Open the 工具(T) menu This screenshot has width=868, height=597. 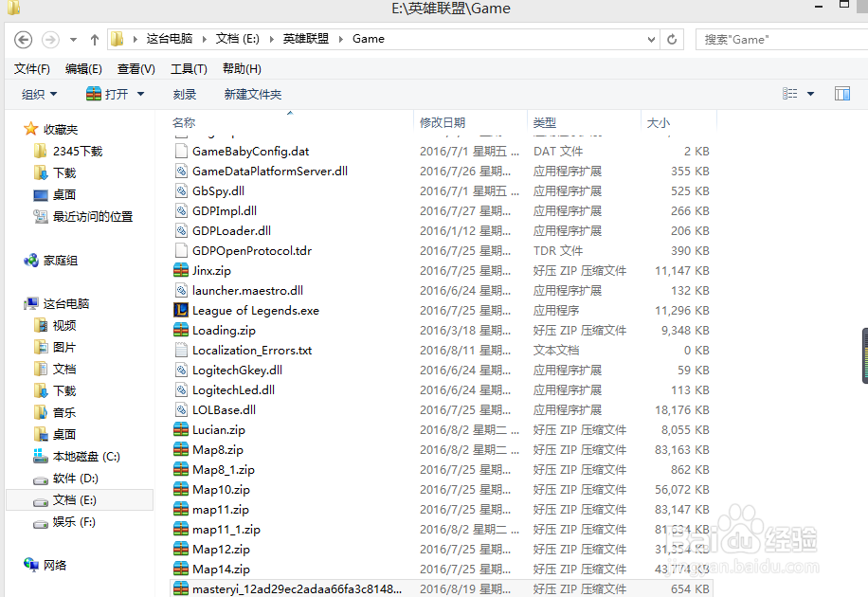[x=189, y=68]
